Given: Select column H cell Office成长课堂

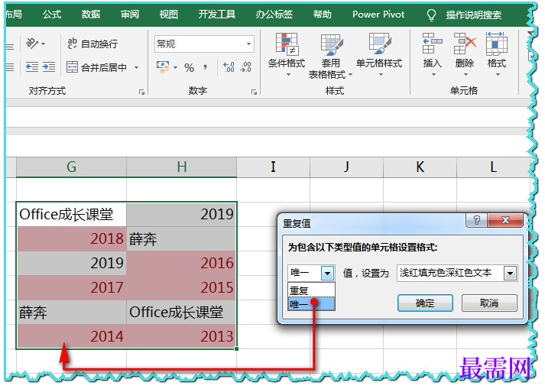Looking at the screenshot, I should pos(181,312).
